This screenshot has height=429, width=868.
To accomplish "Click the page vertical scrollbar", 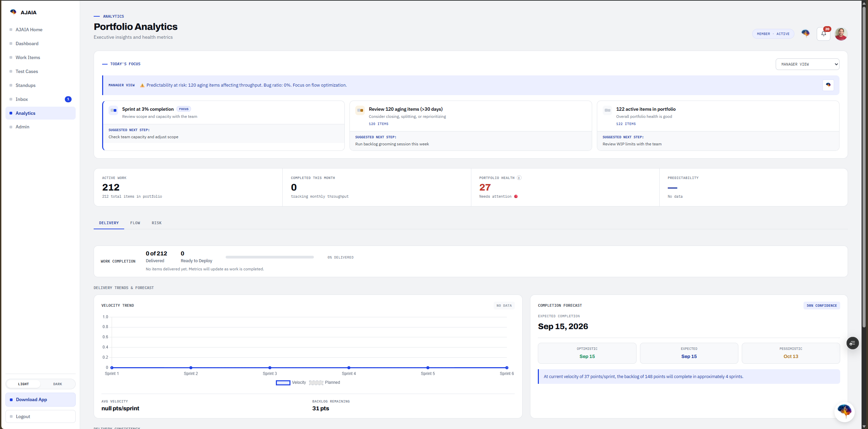I will coord(864,166).
